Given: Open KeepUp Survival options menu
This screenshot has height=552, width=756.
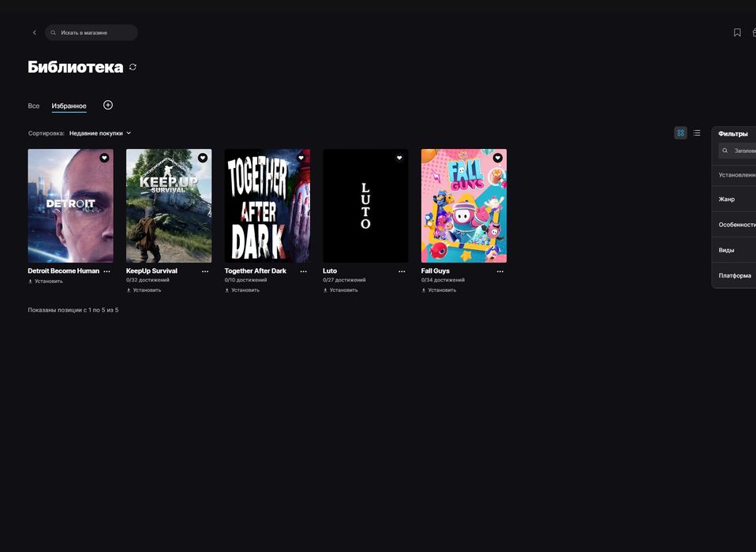Looking at the screenshot, I should [x=205, y=271].
